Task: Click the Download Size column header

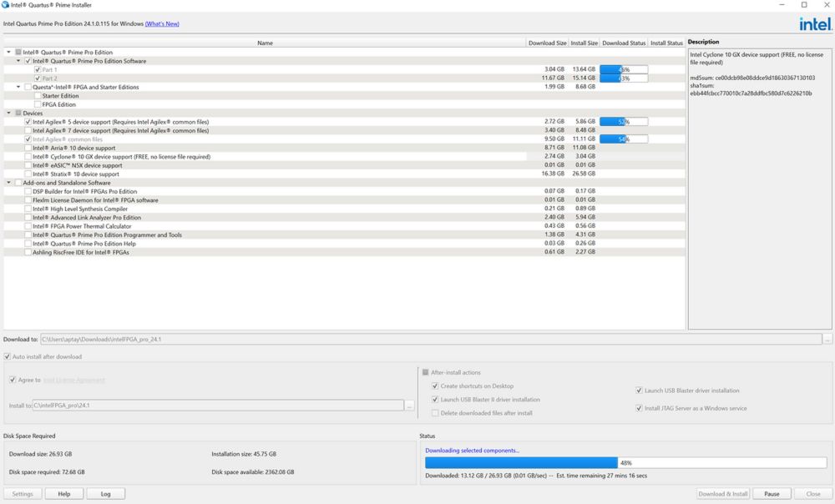Action: coord(547,43)
